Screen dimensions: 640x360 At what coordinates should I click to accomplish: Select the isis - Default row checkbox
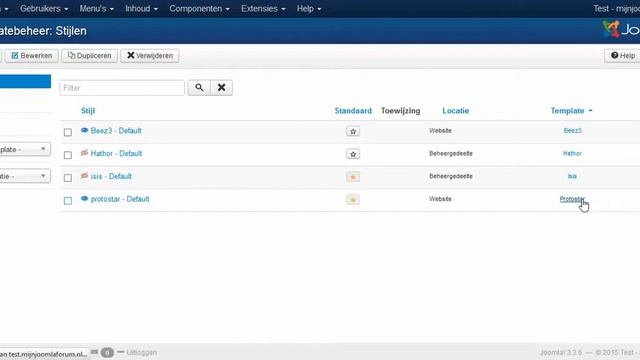tap(68, 178)
